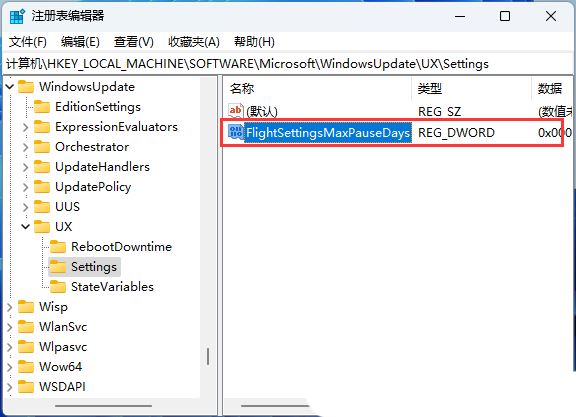576x417 pixels.
Task: Click the values pane horizontal scrollbar
Action: tap(275, 406)
